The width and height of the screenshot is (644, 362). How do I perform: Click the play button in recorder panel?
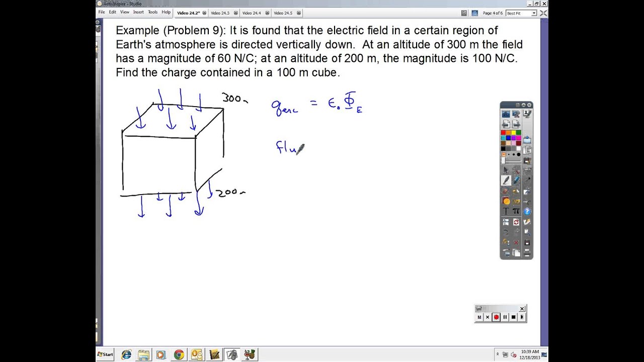coord(522,317)
